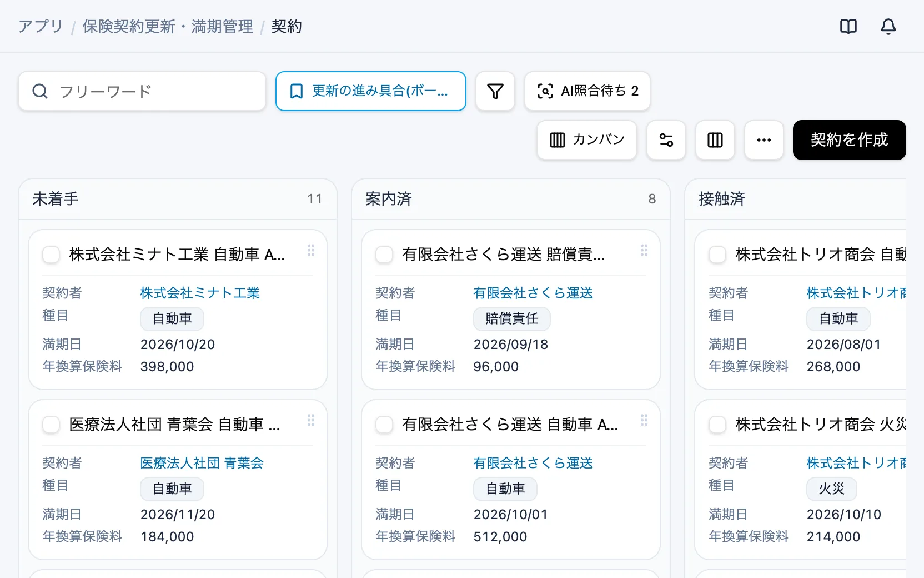Open the カンバン view switcher
924x578 pixels.
(587, 140)
